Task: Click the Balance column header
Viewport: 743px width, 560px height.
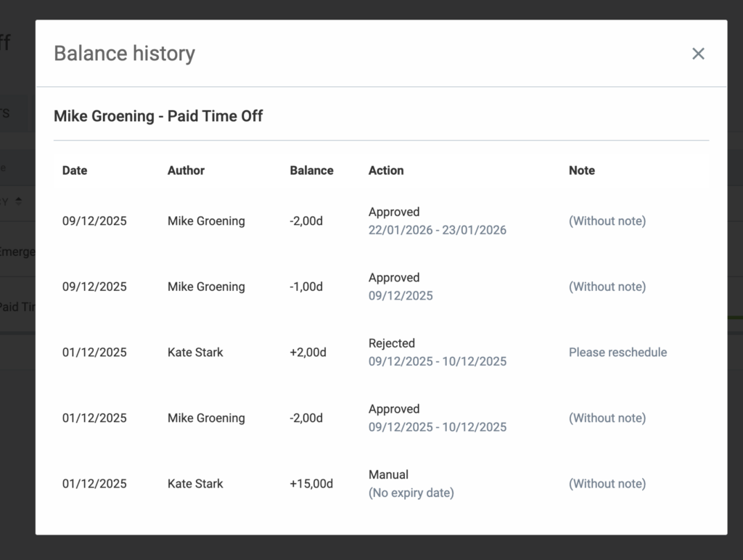Action: (x=311, y=170)
